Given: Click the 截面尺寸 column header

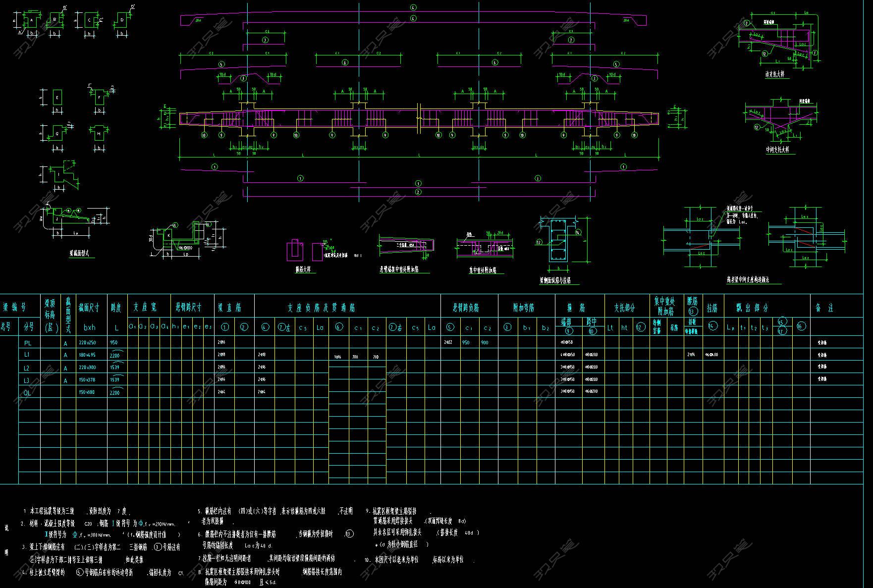Looking at the screenshot, I should coord(89,308).
